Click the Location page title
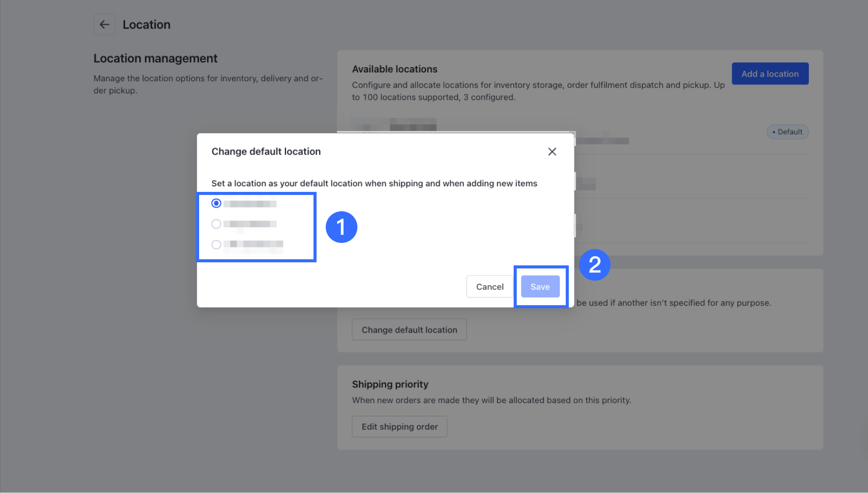868x493 pixels. 147,24
